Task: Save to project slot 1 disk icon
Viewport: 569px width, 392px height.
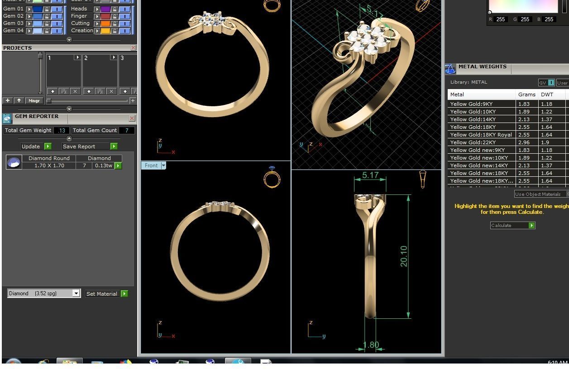Action: tap(64, 91)
